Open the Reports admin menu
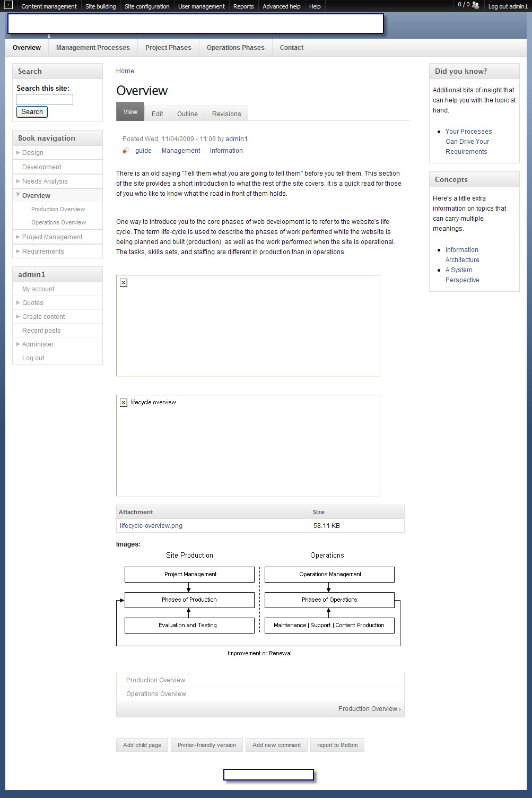Image resolution: width=532 pixels, height=798 pixels. tap(243, 6)
